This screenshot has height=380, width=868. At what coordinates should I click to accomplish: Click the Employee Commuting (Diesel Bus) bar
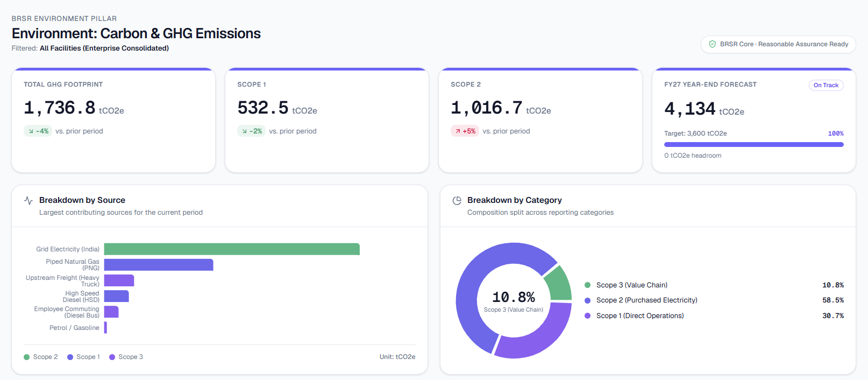pos(111,312)
